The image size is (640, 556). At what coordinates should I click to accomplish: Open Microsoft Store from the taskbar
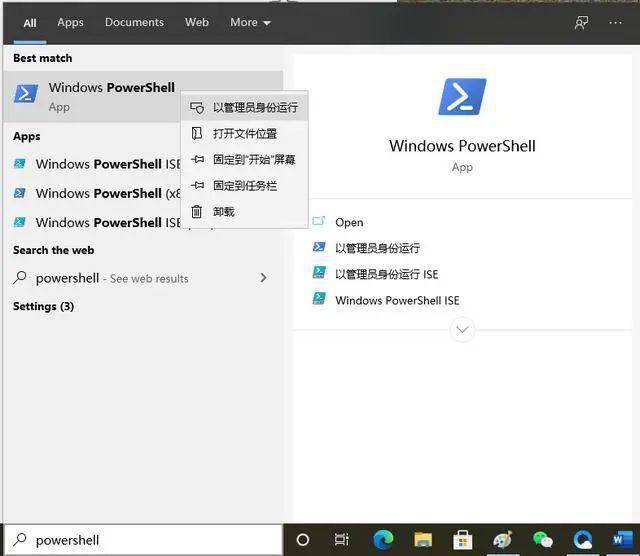tap(463, 540)
